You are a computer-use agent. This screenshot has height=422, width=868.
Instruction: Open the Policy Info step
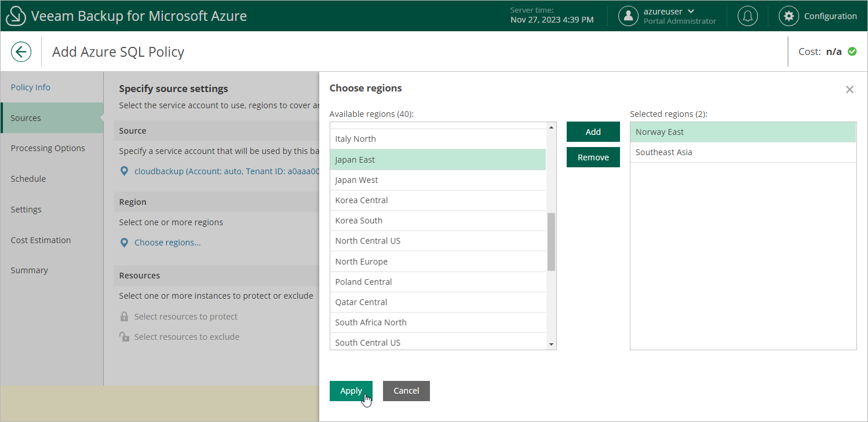[31, 87]
